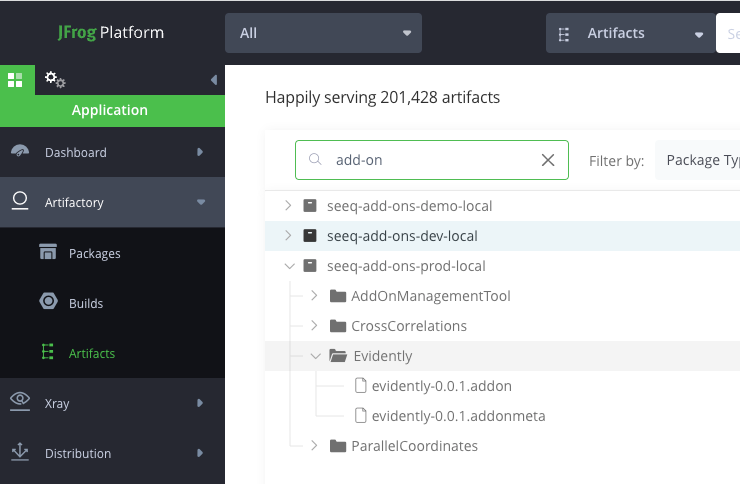This screenshot has width=740, height=484.
Task: Click the Distribution download icon
Action: tap(20, 453)
